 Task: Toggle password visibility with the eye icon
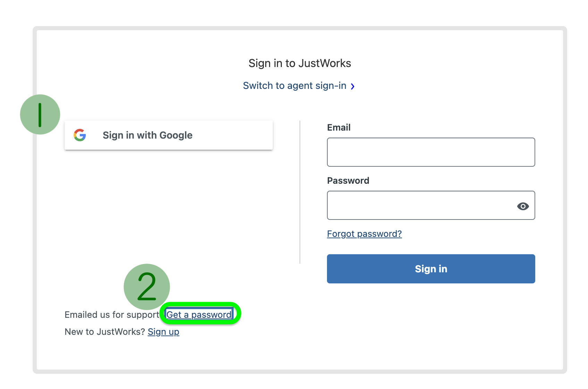coord(523,206)
